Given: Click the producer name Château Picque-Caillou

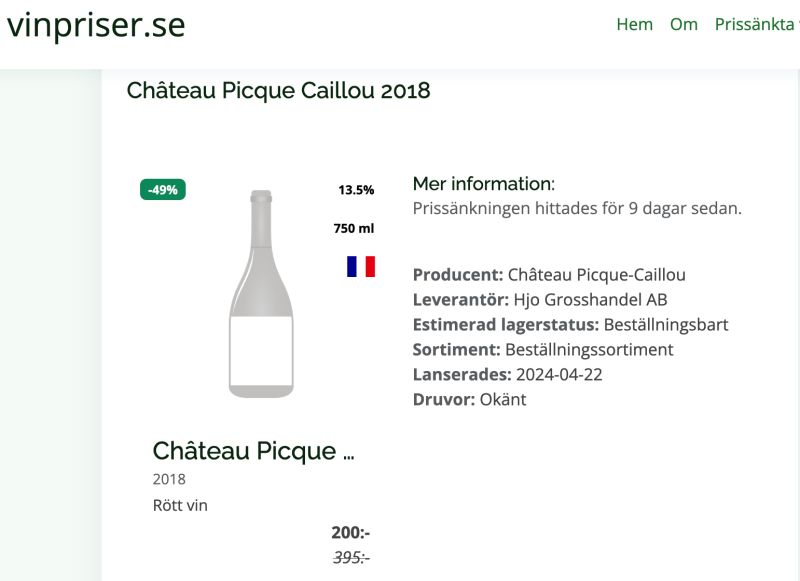Looking at the screenshot, I should pyautogui.click(x=596, y=275).
